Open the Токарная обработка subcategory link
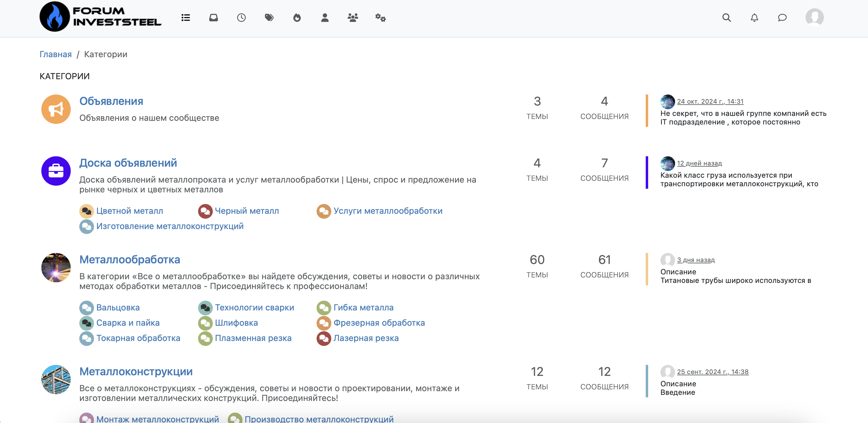The width and height of the screenshot is (868, 423). [x=138, y=338]
